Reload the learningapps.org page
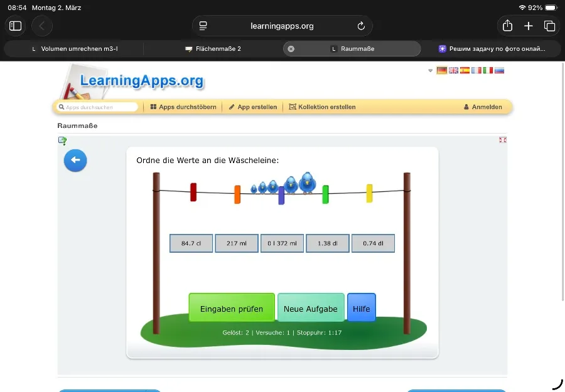 [361, 26]
